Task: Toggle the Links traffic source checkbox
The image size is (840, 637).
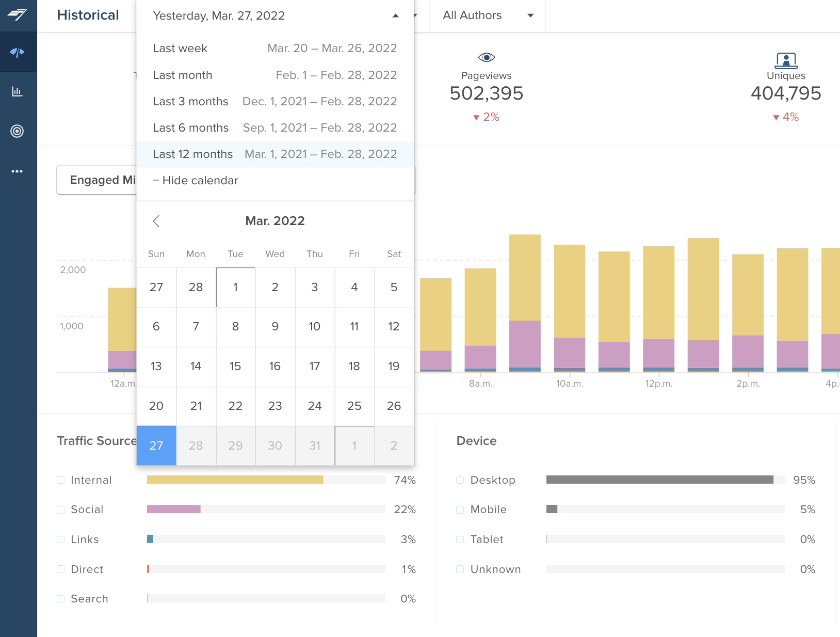Action: [x=61, y=539]
